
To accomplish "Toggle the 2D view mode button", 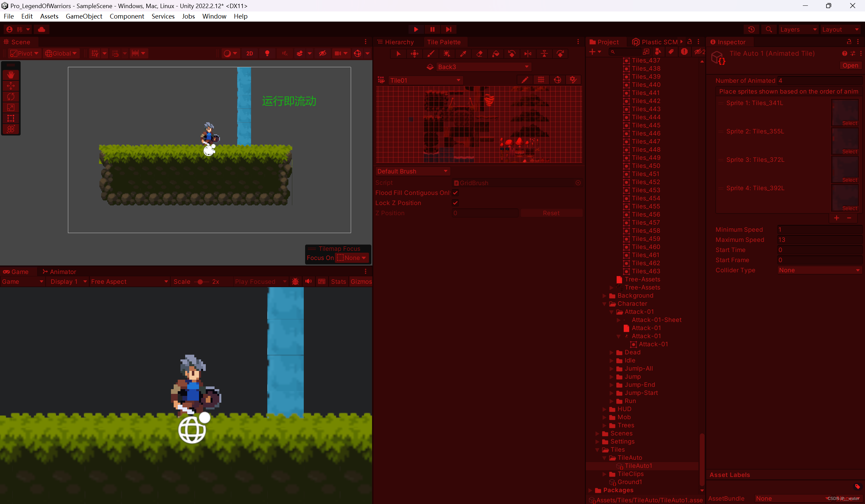I will click(250, 53).
